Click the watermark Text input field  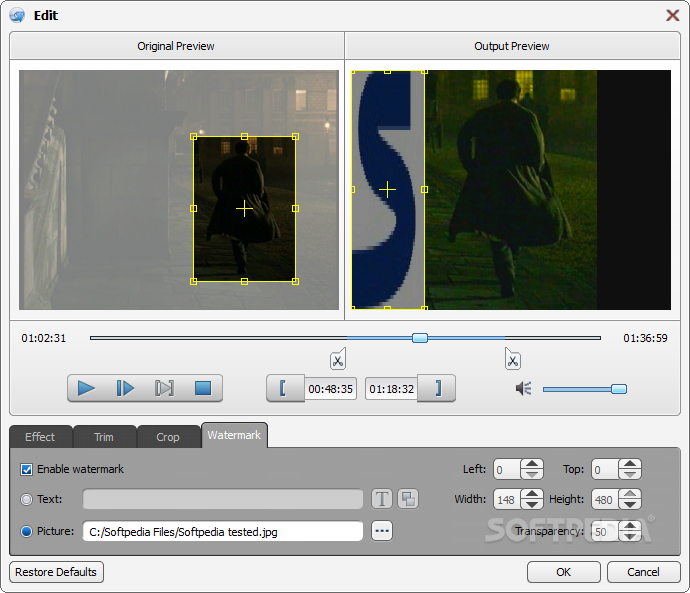(223, 499)
